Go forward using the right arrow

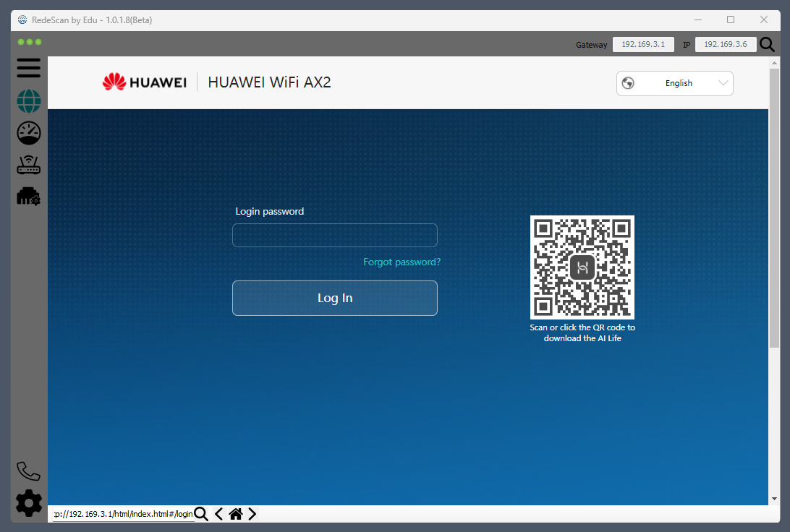252,514
